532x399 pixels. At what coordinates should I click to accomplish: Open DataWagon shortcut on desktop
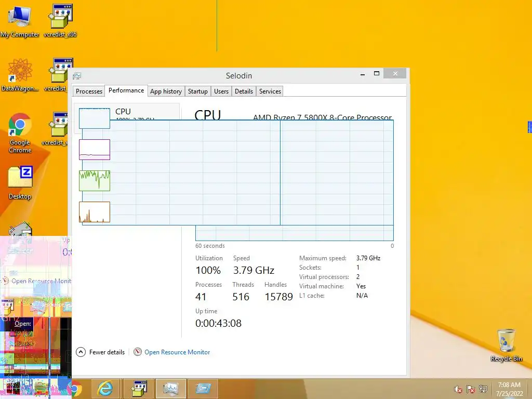20,75
